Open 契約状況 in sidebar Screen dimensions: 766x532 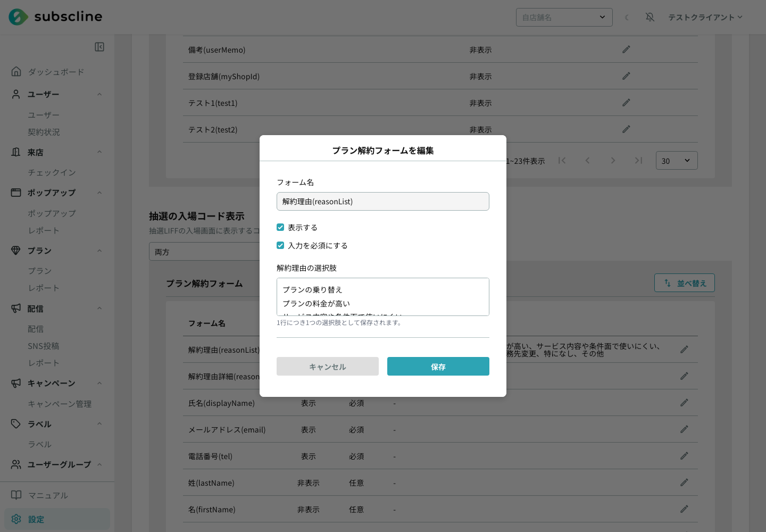click(x=44, y=132)
